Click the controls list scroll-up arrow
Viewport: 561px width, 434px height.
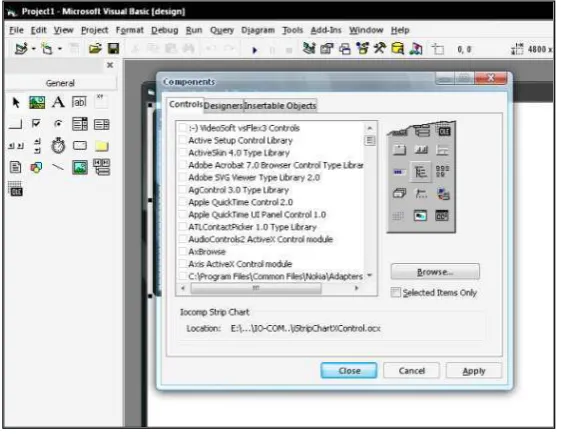pos(370,128)
